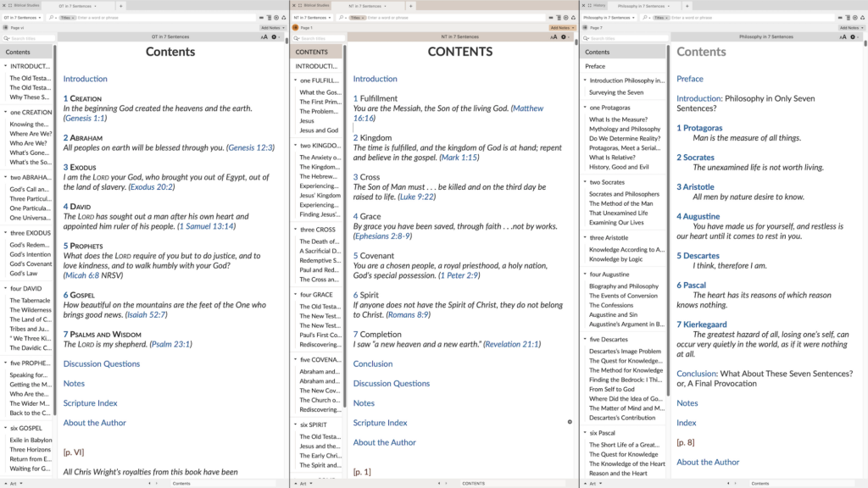Add new tab beside OT in 7 Sentences tab
Image resolution: width=868 pixels, height=488 pixels.
120,6
